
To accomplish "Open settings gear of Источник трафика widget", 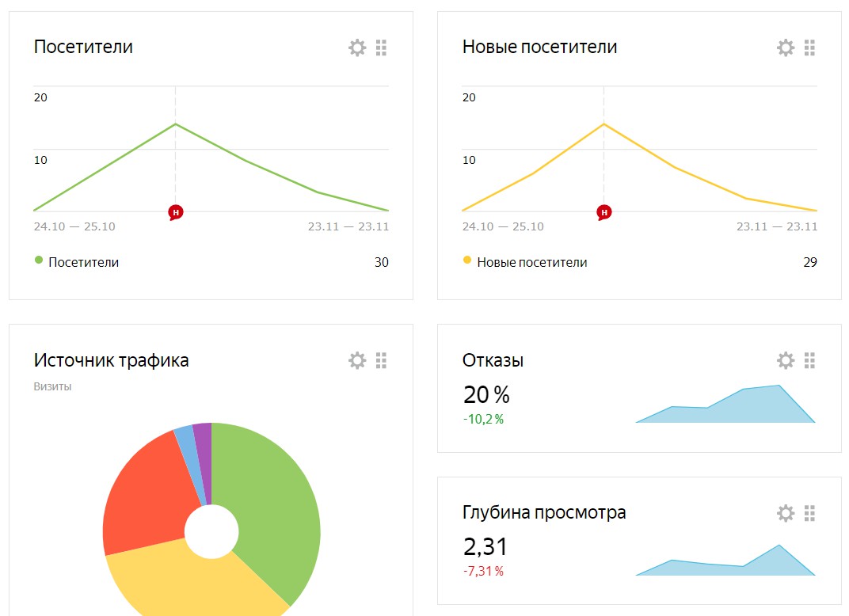I will point(357,360).
